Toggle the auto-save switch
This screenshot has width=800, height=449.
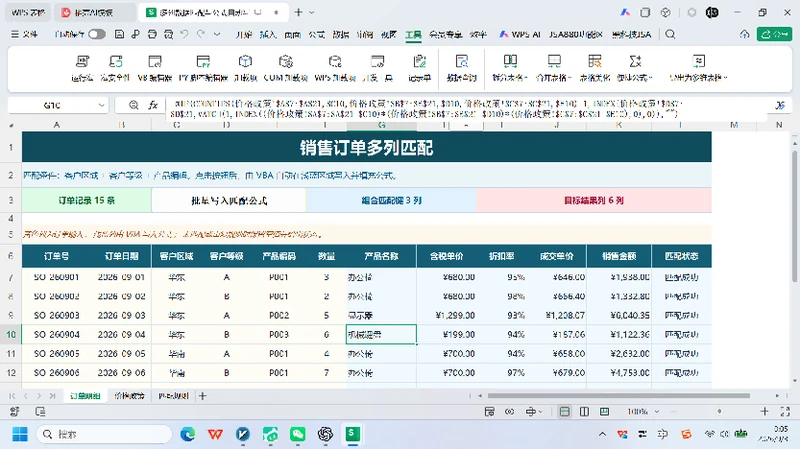[96, 34]
